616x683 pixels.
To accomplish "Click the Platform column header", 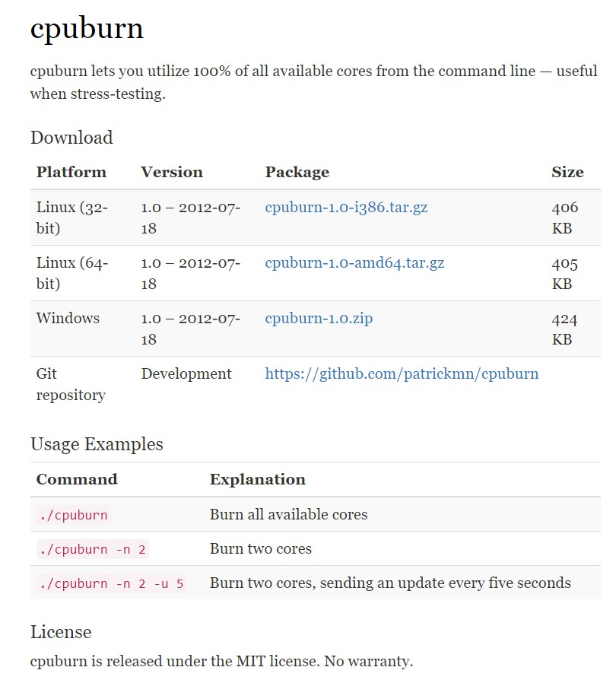I will tap(71, 172).
